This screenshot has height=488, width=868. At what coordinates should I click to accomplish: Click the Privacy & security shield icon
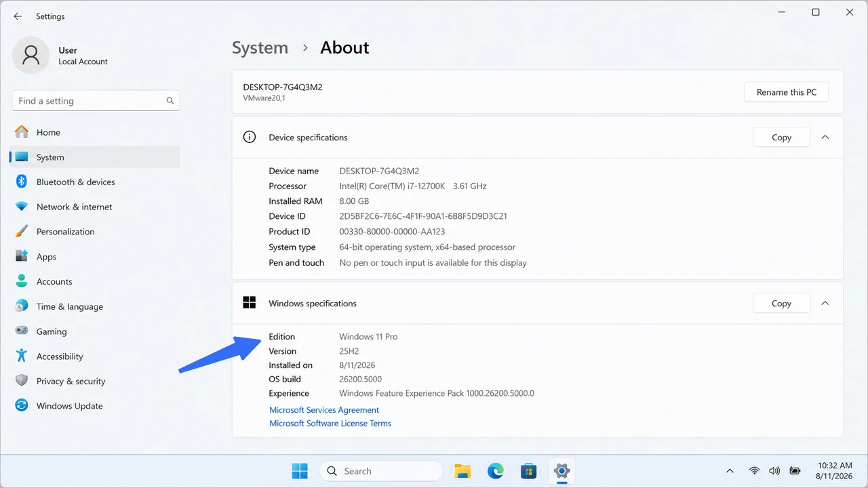pyautogui.click(x=22, y=381)
